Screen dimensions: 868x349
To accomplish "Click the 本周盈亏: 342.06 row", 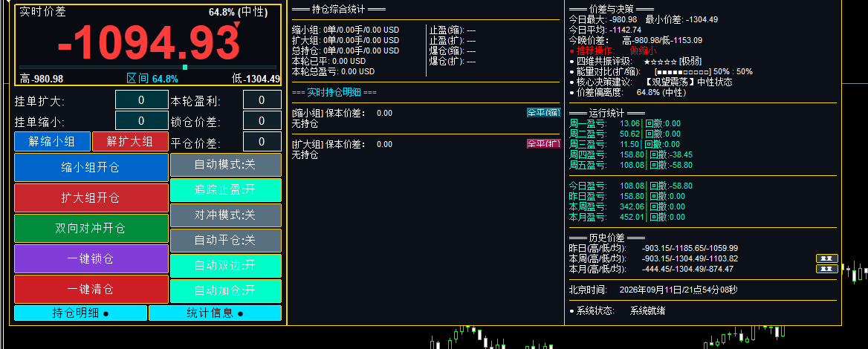I will pyautogui.click(x=627, y=206).
